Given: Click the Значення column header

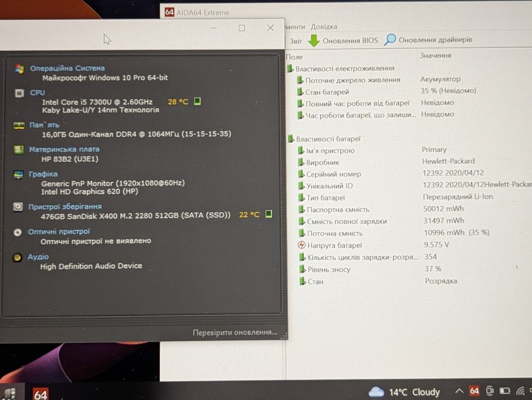Looking at the screenshot, I should coord(435,56).
